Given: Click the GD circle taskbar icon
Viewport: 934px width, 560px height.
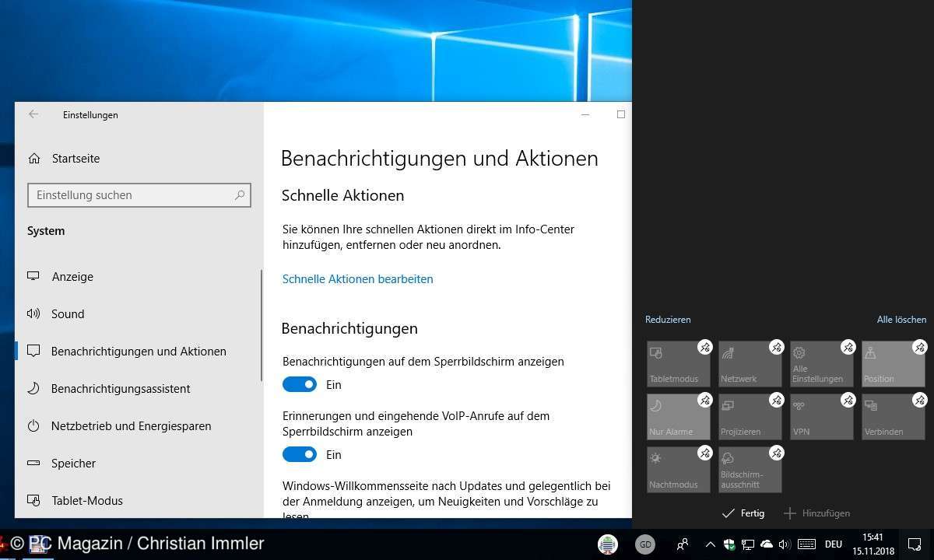Looking at the screenshot, I should point(645,544).
